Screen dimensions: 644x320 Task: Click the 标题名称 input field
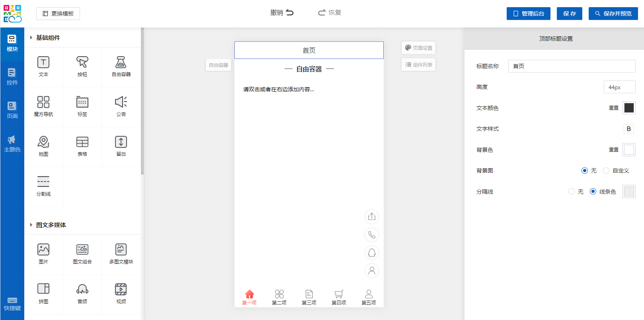click(x=572, y=66)
